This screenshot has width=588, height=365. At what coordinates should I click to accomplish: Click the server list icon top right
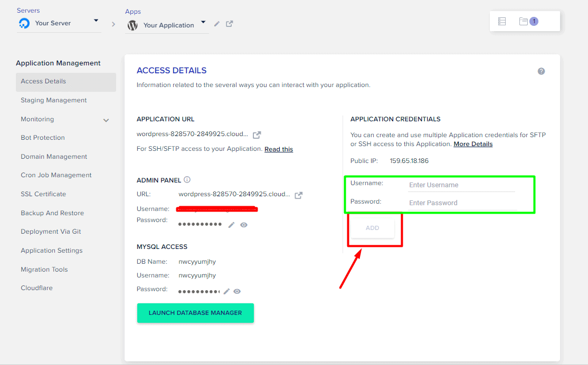point(502,22)
